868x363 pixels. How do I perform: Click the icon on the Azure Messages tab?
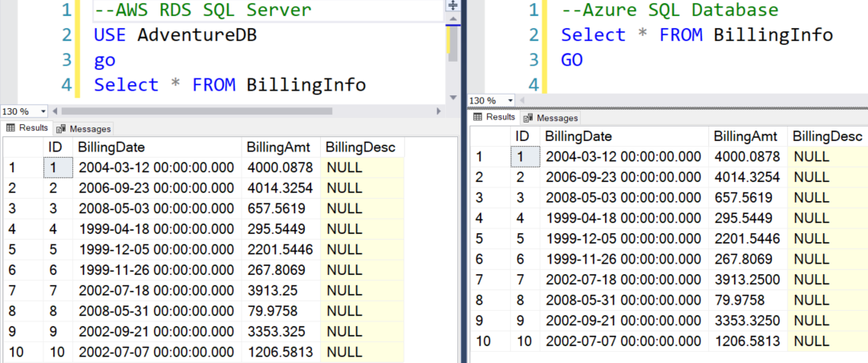(529, 118)
